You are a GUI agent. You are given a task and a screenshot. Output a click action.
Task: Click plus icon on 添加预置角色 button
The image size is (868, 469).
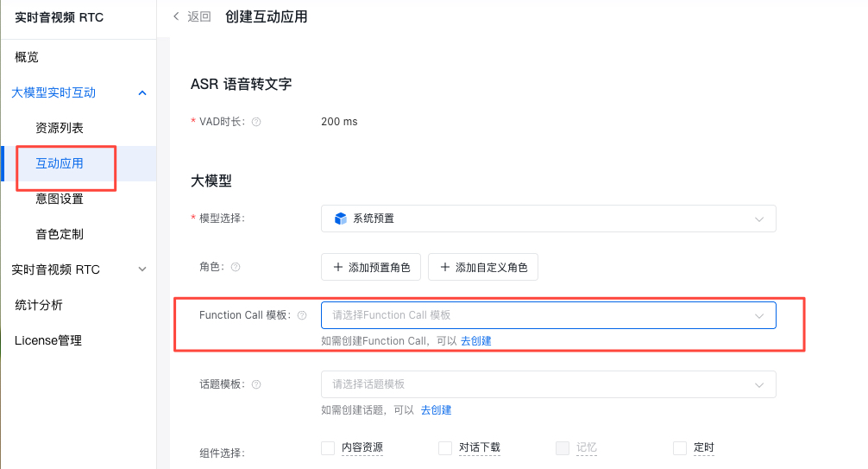click(337, 268)
